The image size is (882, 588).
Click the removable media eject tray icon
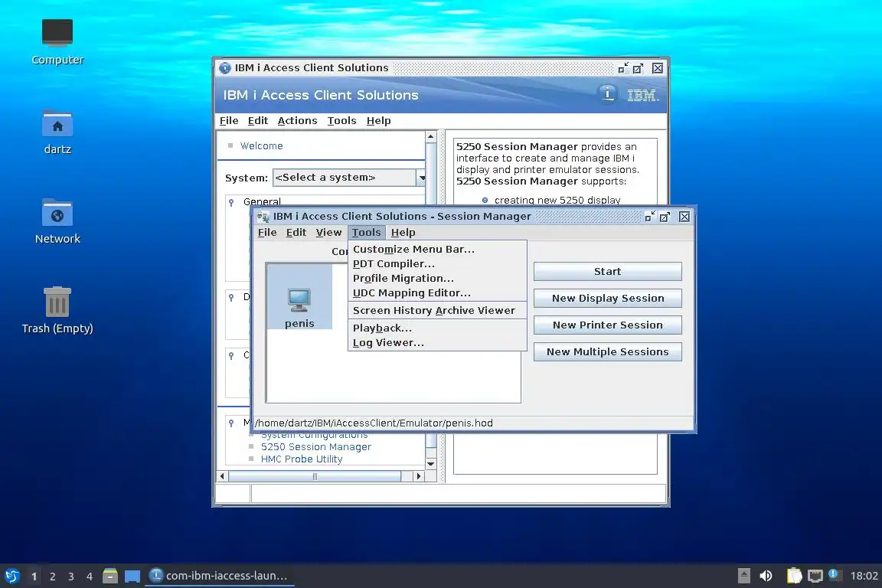744,576
